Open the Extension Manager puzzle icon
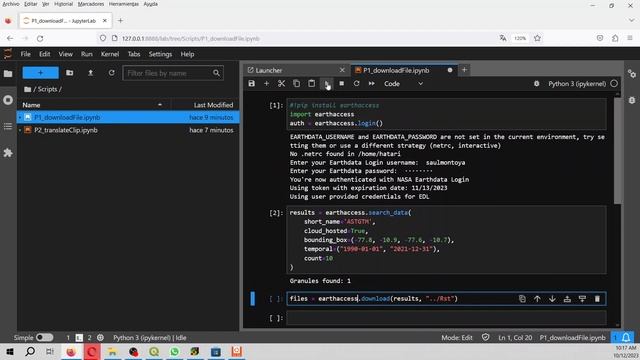This screenshot has height=360, width=640. coord(8,153)
